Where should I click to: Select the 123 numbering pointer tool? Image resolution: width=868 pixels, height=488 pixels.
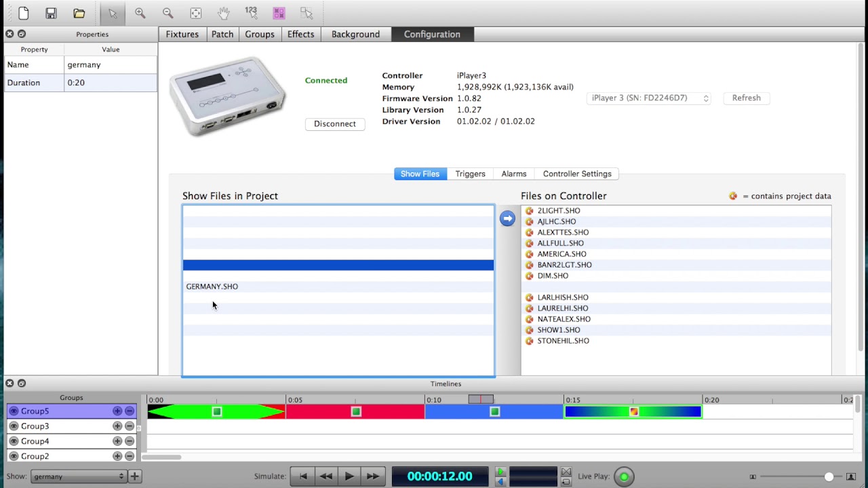(252, 13)
